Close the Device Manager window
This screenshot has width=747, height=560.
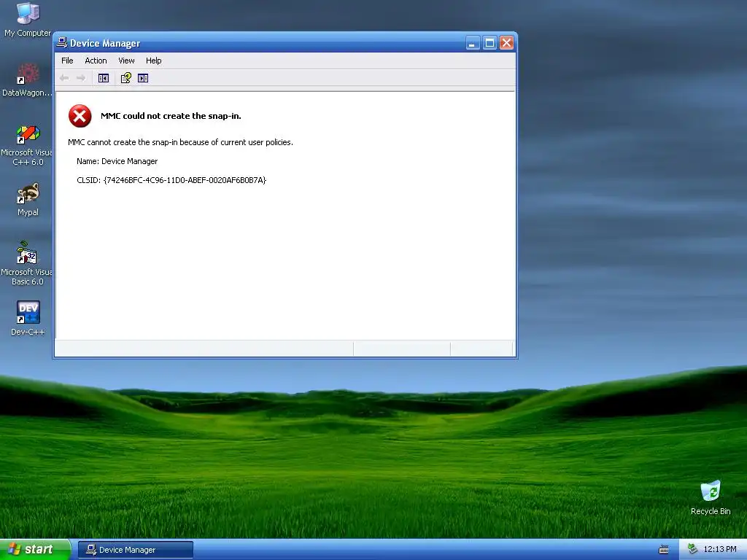[x=506, y=43]
